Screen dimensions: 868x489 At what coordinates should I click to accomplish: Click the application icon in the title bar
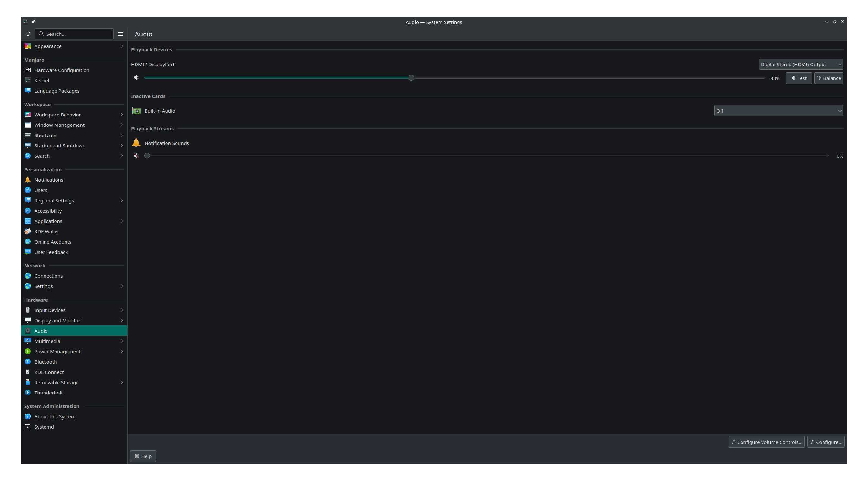point(25,22)
